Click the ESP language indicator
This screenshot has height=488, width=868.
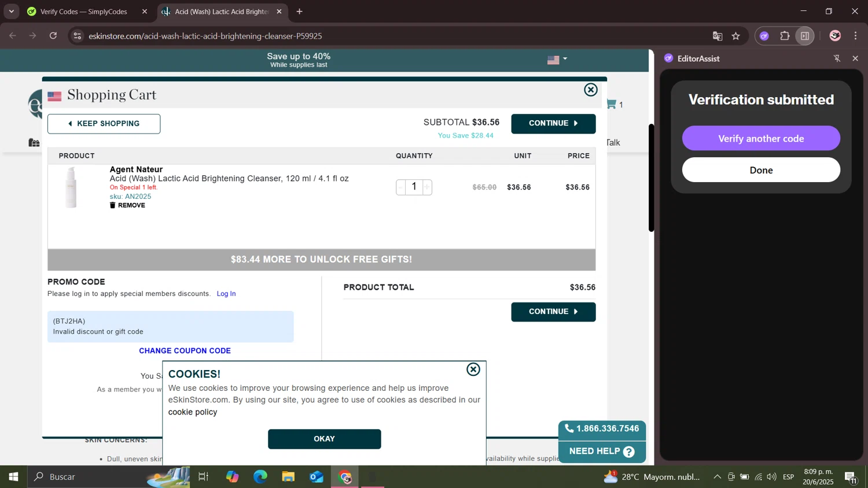(788, 477)
